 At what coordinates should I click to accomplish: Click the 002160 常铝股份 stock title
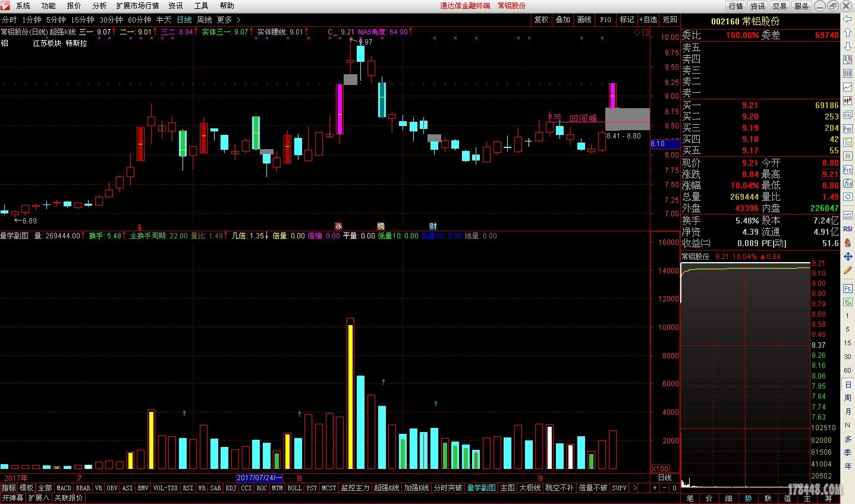pos(745,21)
